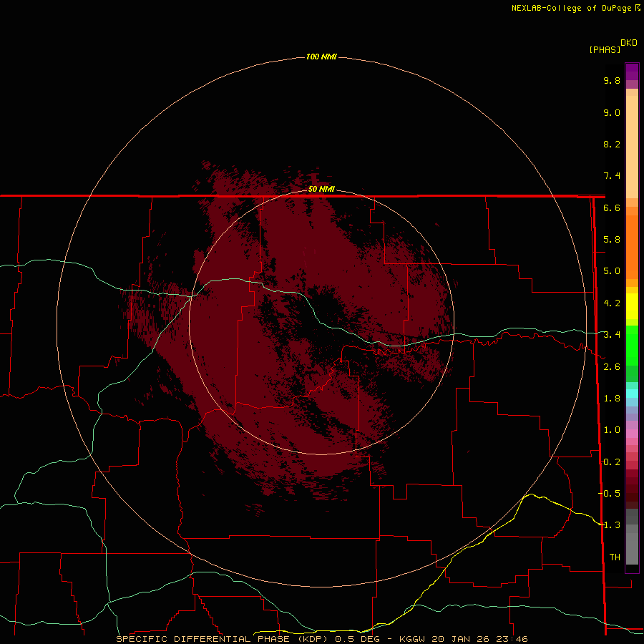
Task: Click the 9.0 scale value
Action: (612, 112)
